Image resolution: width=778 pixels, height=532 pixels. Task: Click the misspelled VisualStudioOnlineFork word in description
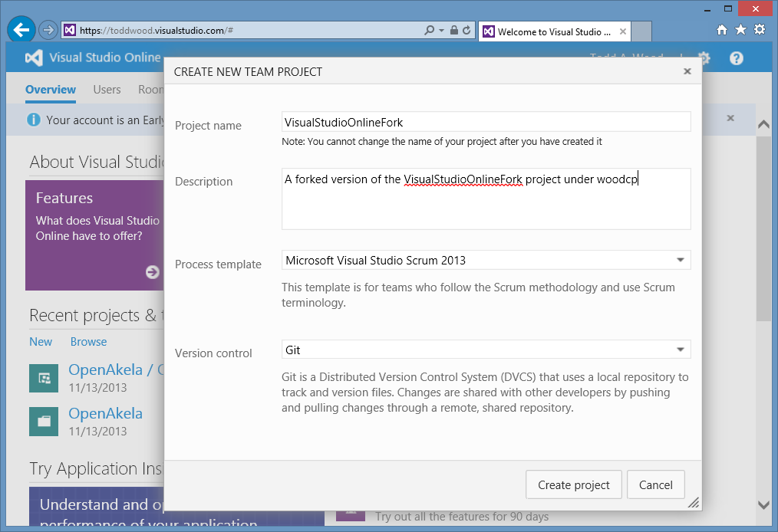point(463,179)
